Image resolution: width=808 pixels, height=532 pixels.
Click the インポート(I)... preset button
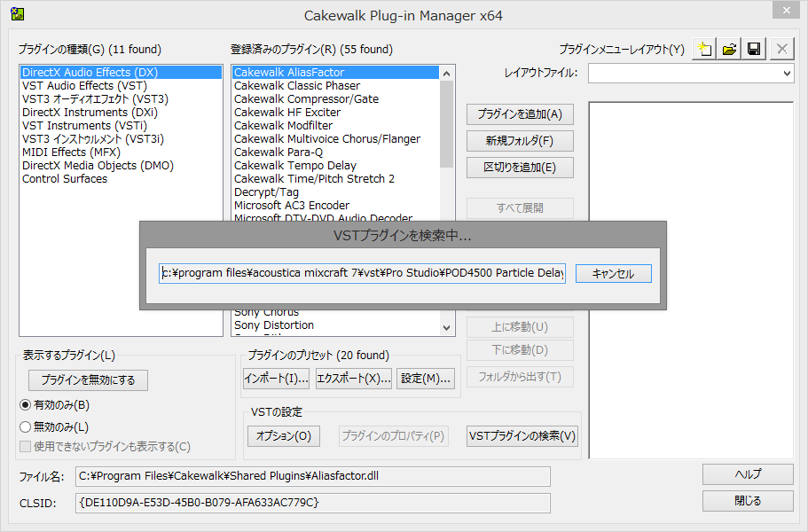(276, 379)
